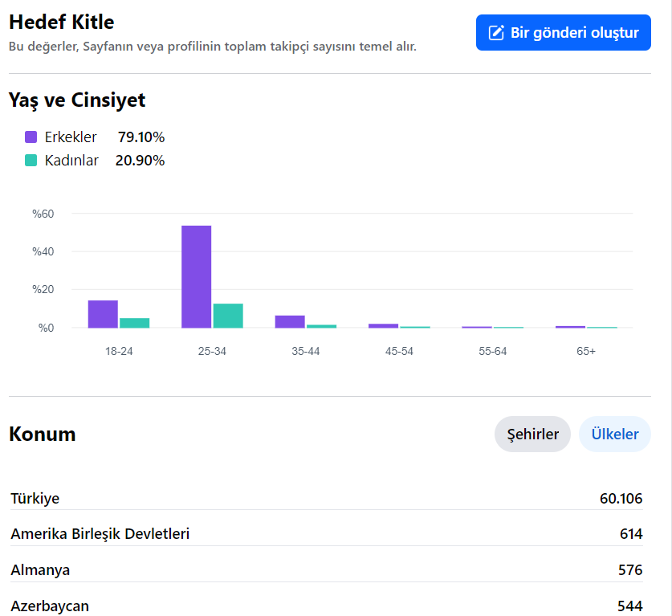The width and height of the screenshot is (672, 616).
Task: Select the teal 25-34 women bar
Action: tap(228, 316)
